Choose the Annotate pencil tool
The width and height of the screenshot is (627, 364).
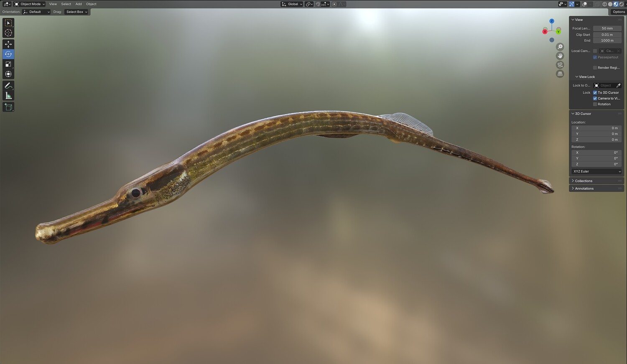click(x=8, y=86)
